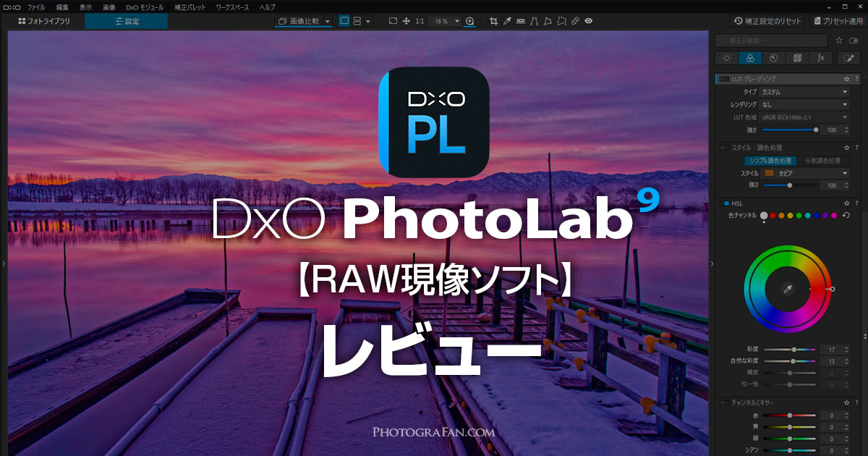Select the Crop tool in the toolbar
The image size is (868, 456).
coord(493,21)
